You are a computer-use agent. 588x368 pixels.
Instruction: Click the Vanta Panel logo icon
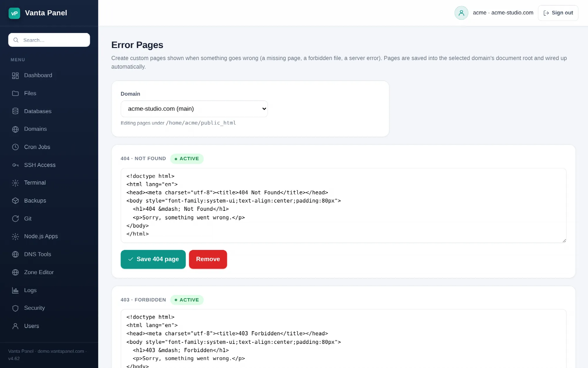14,13
